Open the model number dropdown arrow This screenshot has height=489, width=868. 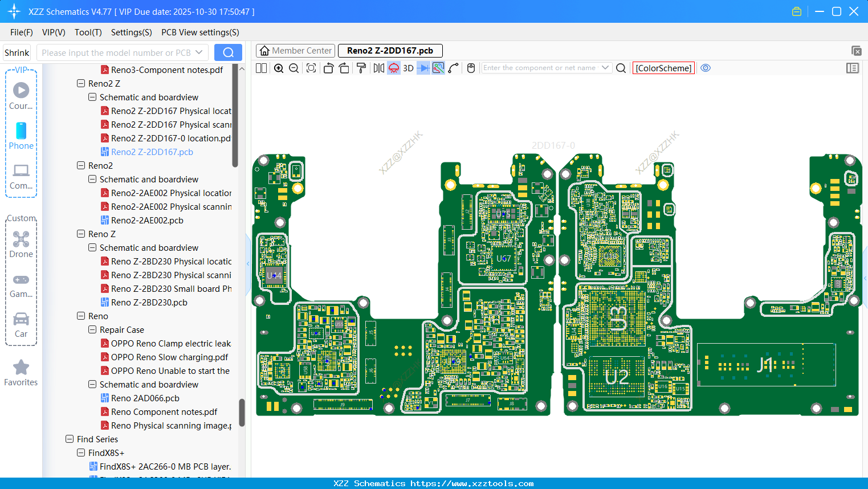[x=199, y=52]
